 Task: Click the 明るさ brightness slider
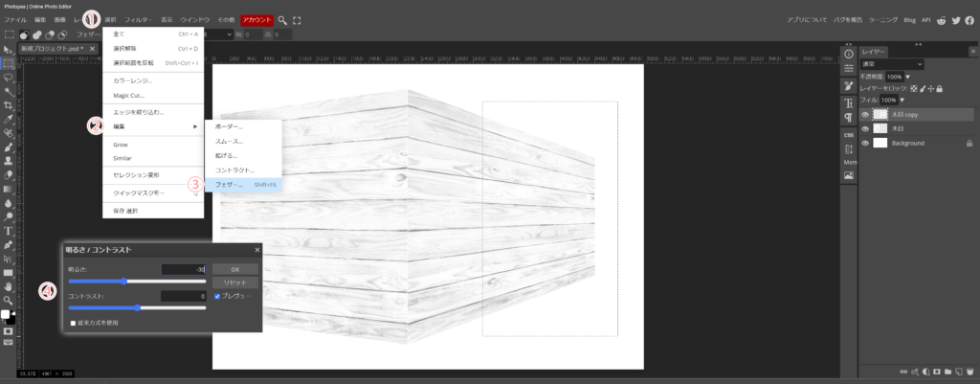click(x=124, y=282)
